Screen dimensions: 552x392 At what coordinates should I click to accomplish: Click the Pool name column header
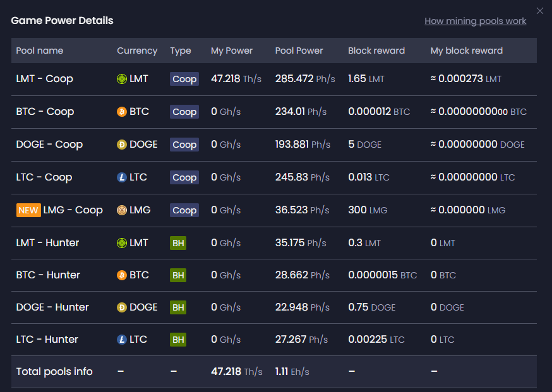pos(40,50)
